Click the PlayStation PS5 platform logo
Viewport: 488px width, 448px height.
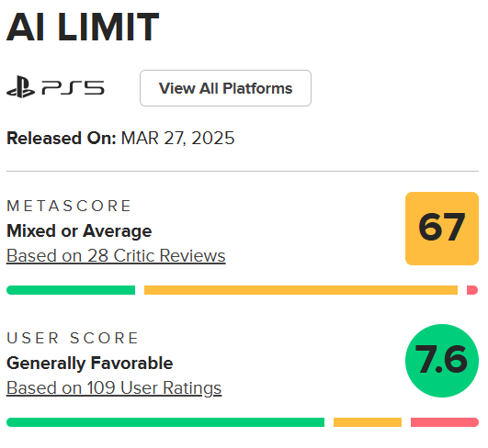[x=55, y=87]
